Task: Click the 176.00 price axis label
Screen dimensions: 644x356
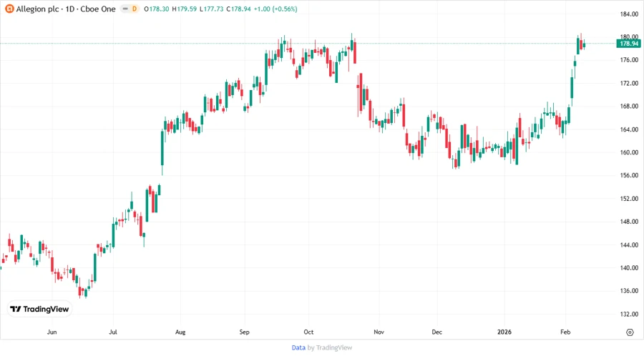Action: 629,60
